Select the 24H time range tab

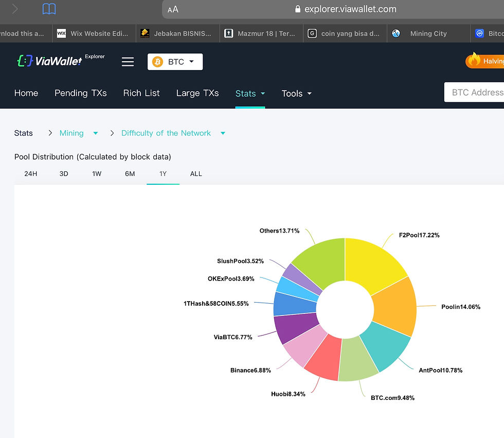pos(31,174)
